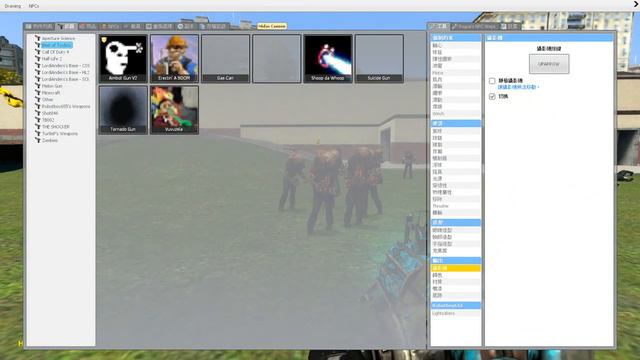Open the RobotBoy655's Weapons category

point(66,106)
